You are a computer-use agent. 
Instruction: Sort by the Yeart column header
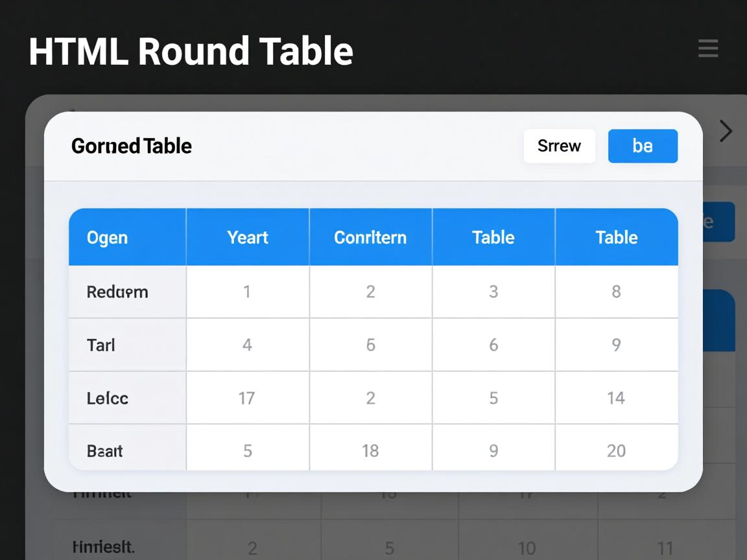(x=248, y=237)
